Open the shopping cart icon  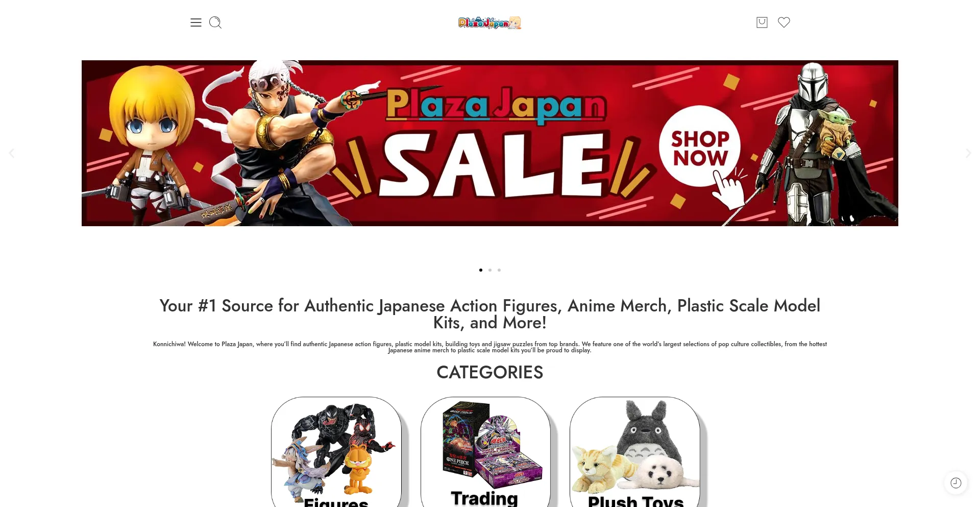(x=762, y=22)
